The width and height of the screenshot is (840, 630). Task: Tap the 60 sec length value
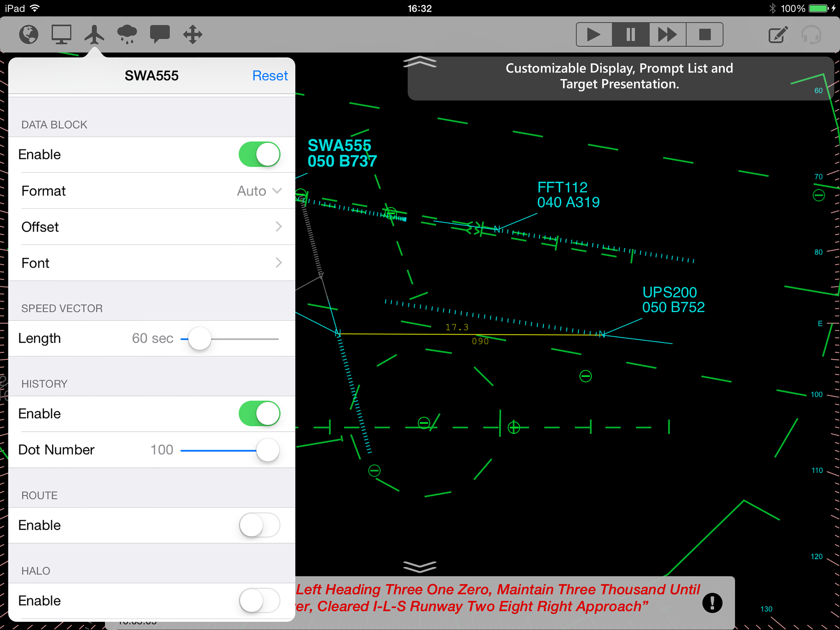click(x=153, y=338)
